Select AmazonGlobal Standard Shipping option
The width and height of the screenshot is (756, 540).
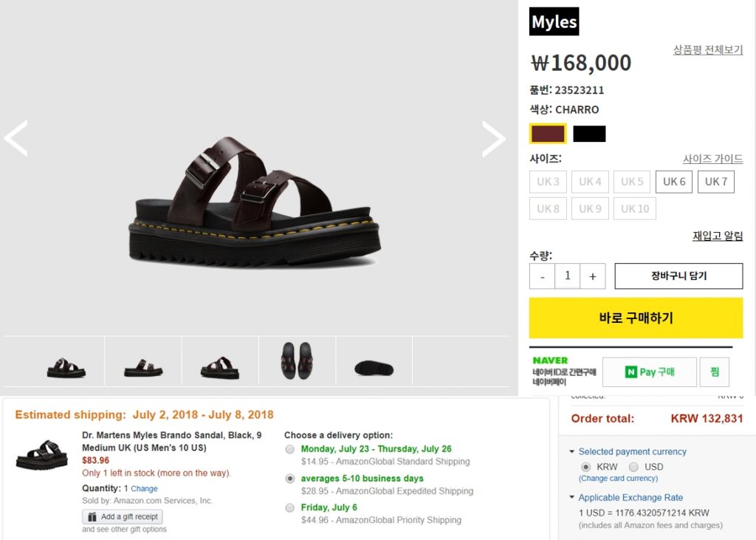[289, 450]
